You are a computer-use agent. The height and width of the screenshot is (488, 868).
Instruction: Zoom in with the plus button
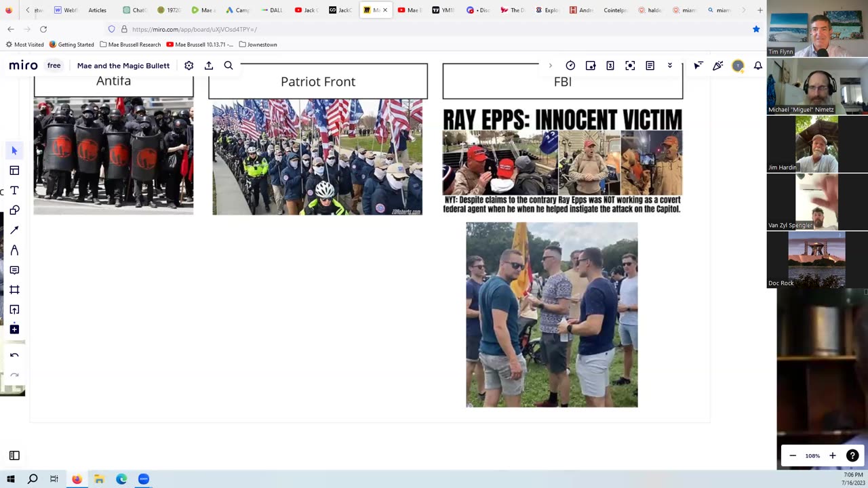click(x=833, y=455)
